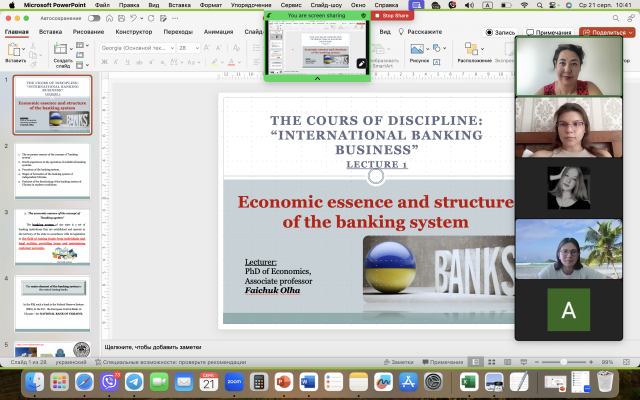Select slide 4 thumbnail

point(52,304)
